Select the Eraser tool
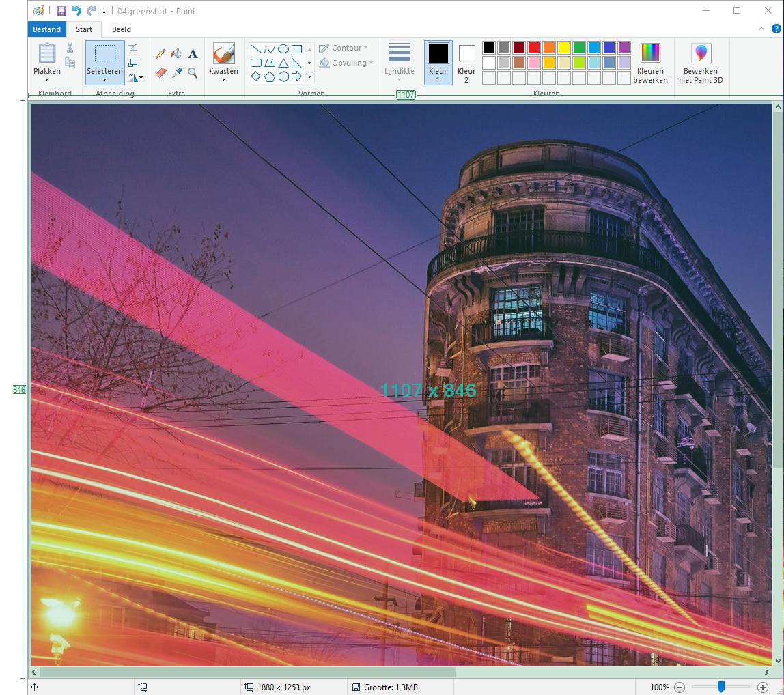This screenshot has width=784, height=695. pos(160,73)
